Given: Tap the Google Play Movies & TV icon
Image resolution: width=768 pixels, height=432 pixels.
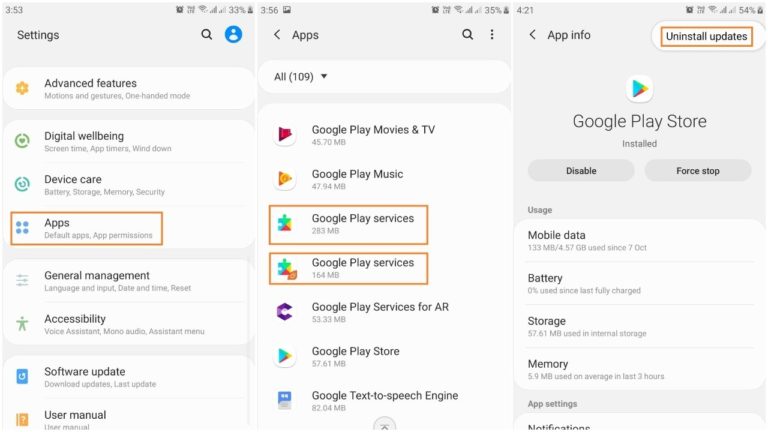Looking at the screenshot, I should point(285,135).
